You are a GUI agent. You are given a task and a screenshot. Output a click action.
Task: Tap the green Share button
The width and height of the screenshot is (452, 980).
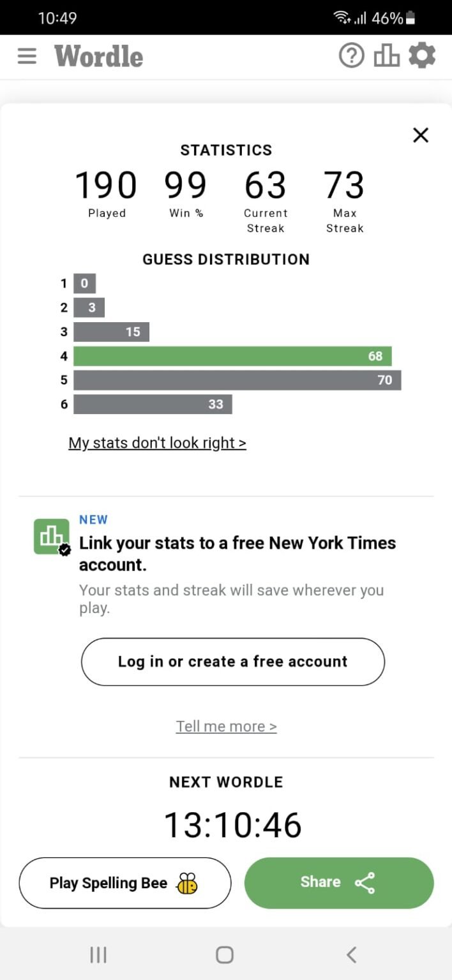click(338, 883)
